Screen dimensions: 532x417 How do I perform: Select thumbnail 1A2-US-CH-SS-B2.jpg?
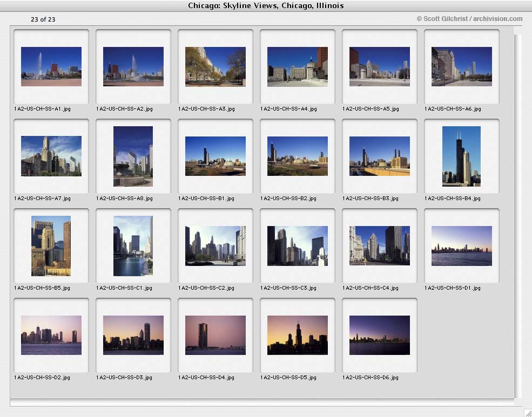(298, 156)
